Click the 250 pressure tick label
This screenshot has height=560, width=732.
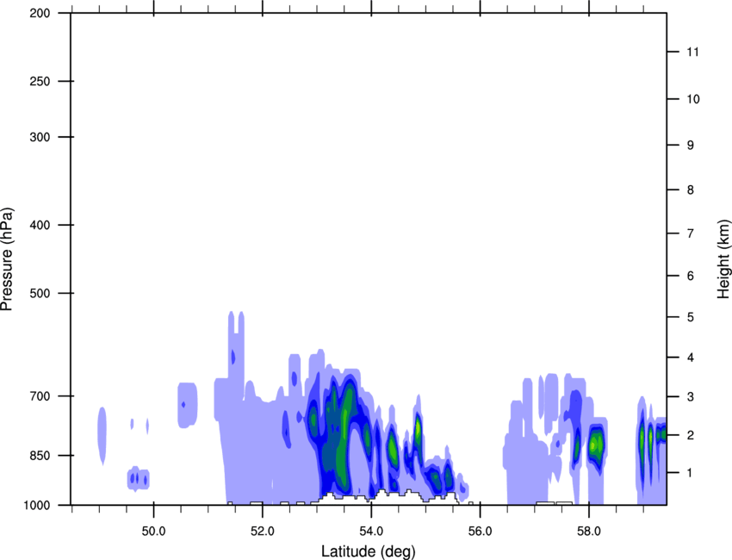tap(40, 81)
